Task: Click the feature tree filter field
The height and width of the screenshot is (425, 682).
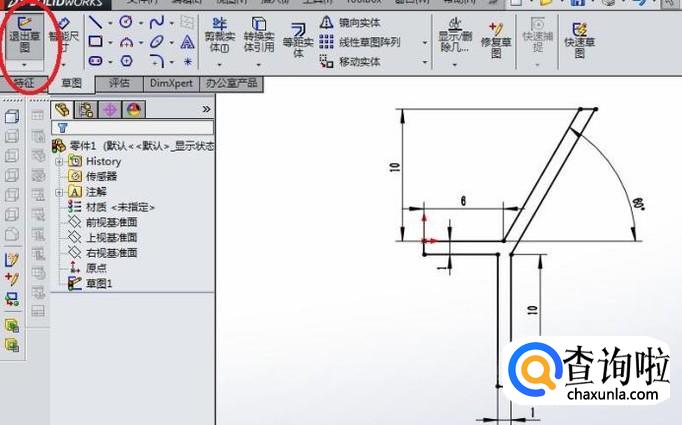Action: click(x=133, y=127)
